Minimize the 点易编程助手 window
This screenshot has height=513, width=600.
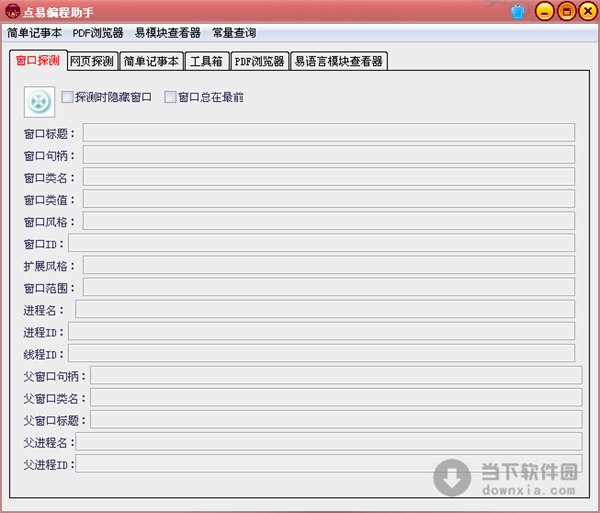coord(544,11)
